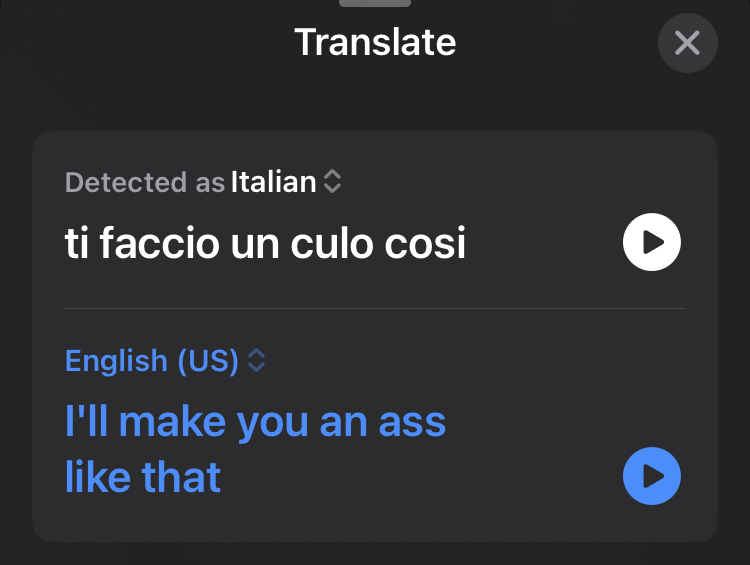Tap the first translation line 'I'll make you an ass'
The image size is (750, 565).
pyautogui.click(x=255, y=422)
